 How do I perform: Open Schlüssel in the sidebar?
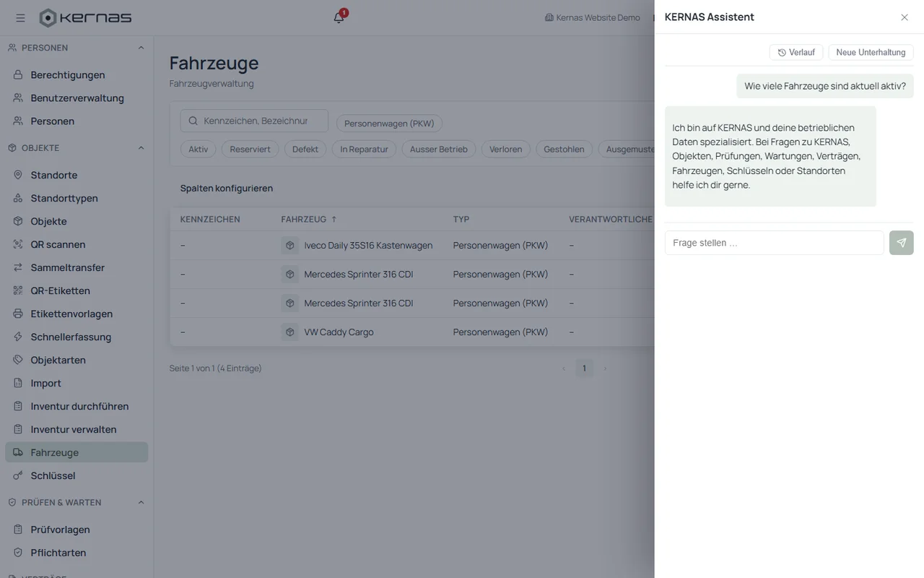click(x=77, y=475)
